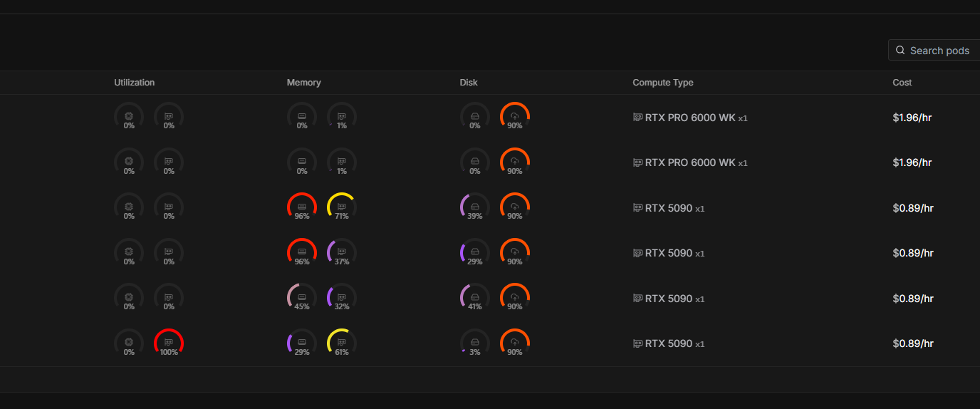Sort by the Disk column header
980x409 pixels.
pyautogui.click(x=469, y=83)
